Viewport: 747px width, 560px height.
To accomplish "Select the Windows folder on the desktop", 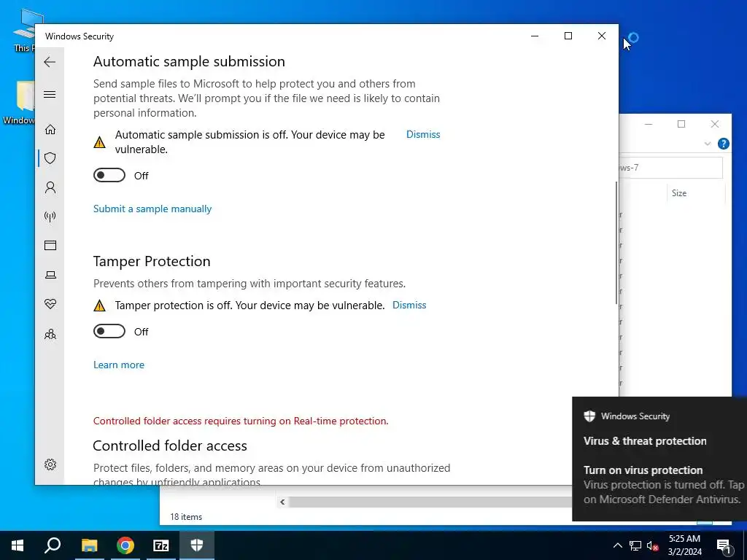I will (x=19, y=102).
